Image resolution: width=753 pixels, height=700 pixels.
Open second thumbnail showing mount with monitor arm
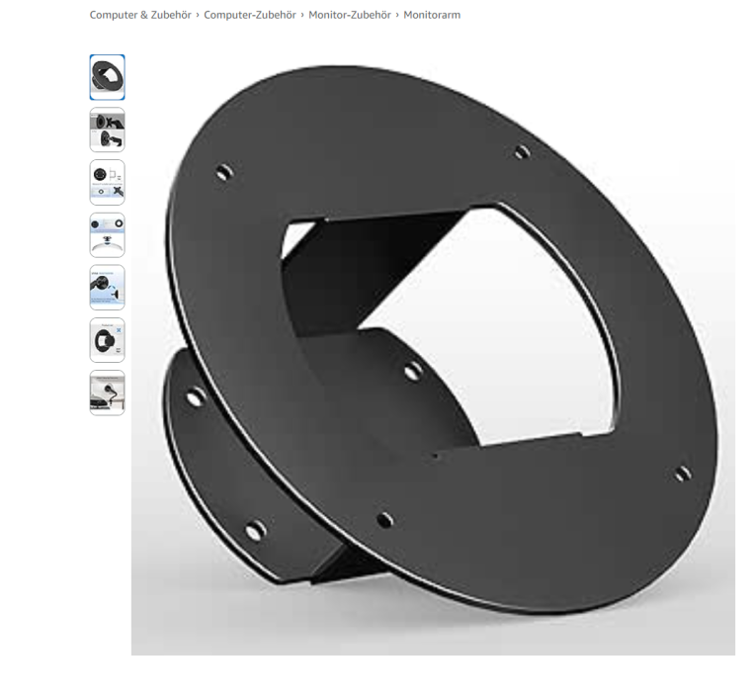point(107,130)
